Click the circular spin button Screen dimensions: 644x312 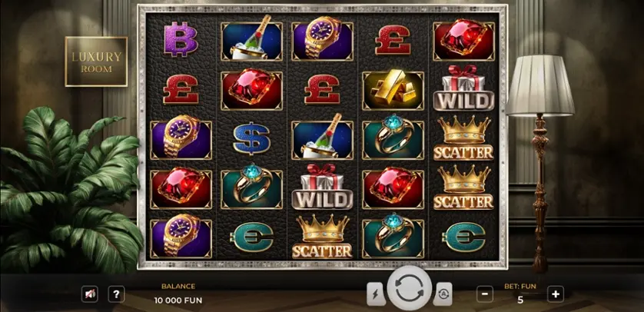tap(409, 289)
